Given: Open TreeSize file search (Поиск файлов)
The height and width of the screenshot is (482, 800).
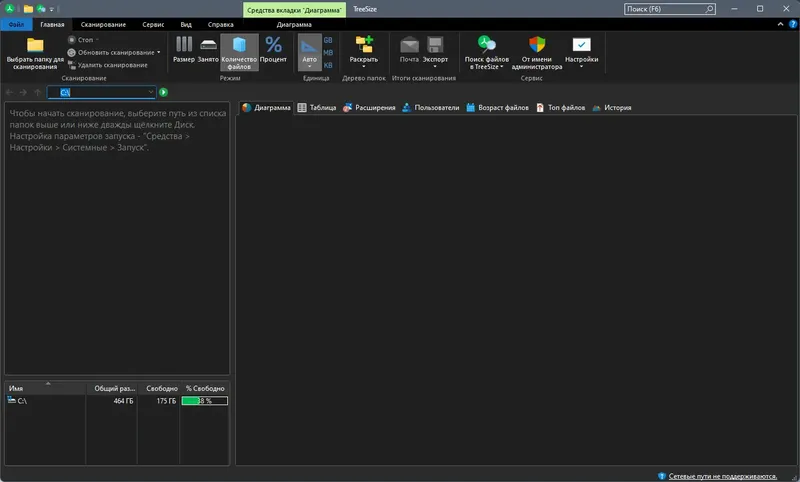Looking at the screenshot, I should tap(487, 52).
